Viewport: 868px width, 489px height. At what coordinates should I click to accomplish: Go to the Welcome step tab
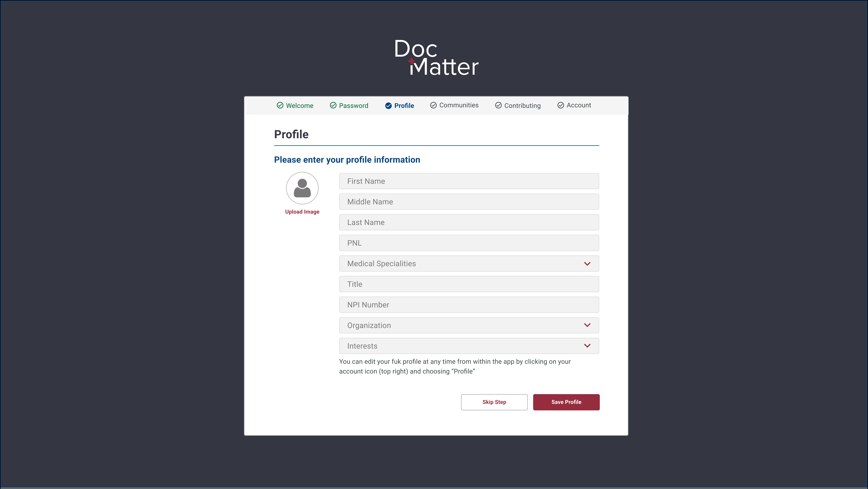pyautogui.click(x=295, y=106)
